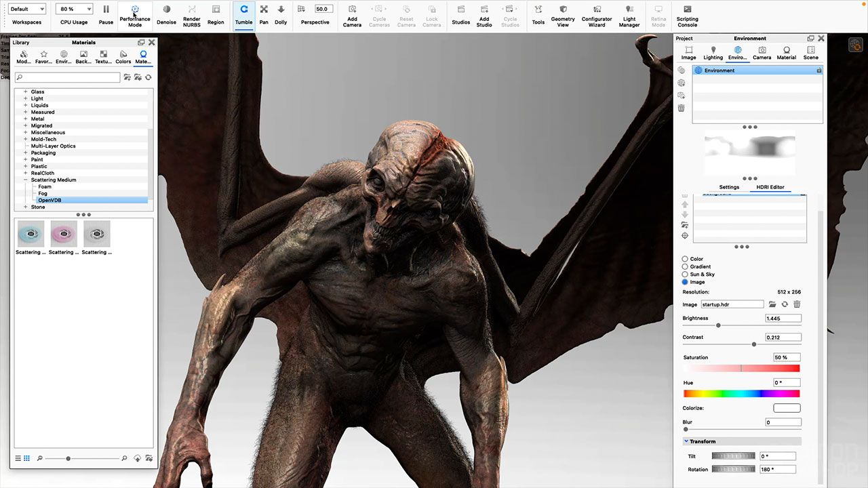The height and width of the screenshot is (488, 868).
Task: Collapse the Scattering Medium tree item
Action: click(x=26, y=180)
